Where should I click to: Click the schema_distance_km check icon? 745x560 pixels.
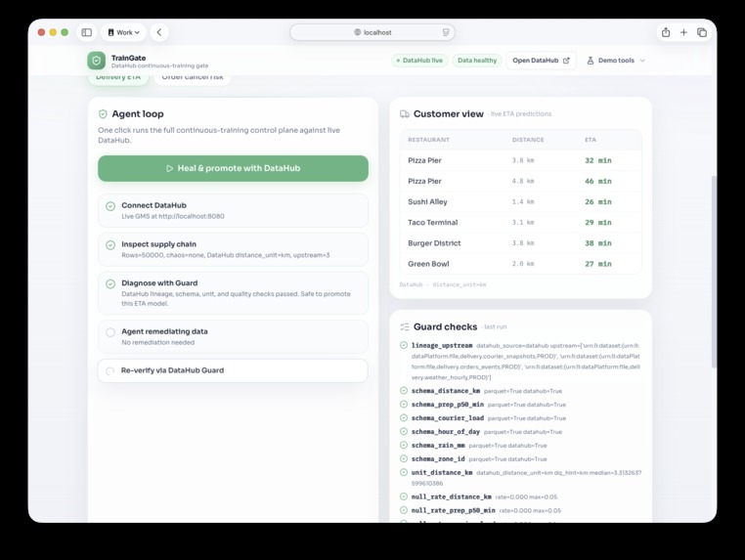point(404,390)
